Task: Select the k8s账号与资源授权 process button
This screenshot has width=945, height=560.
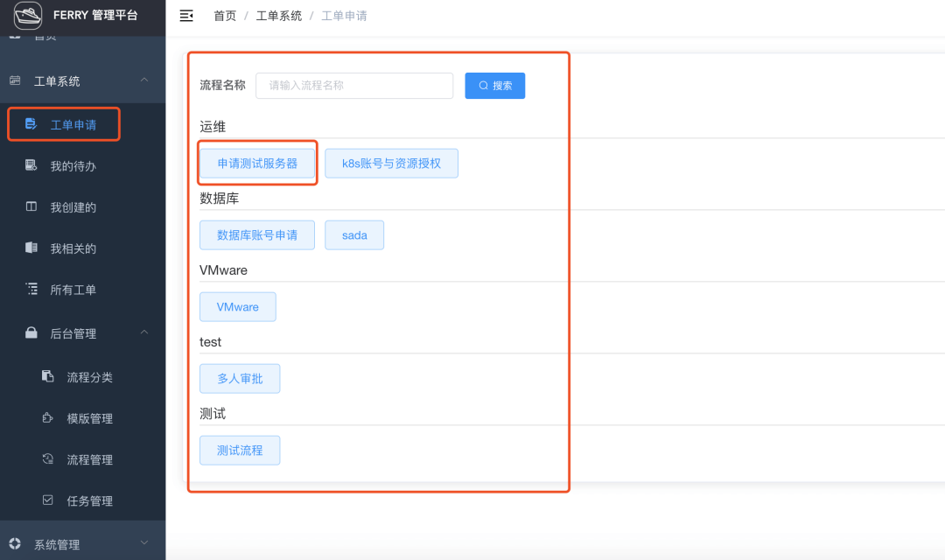Action: pos(391,163)
